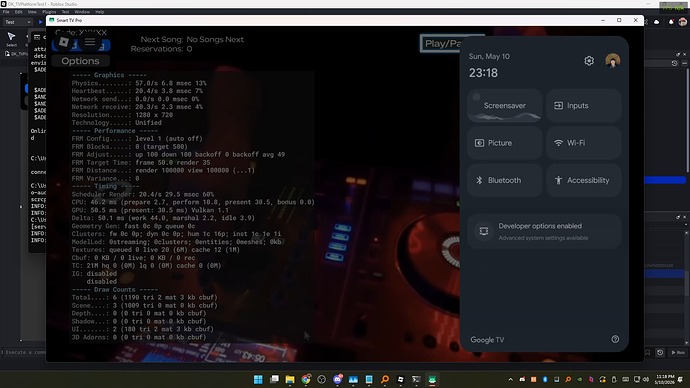This screenshot has height=388, width=690.
Task: Expand the Test mode dropdown in Studio
Action: click(x=18, y=22)
